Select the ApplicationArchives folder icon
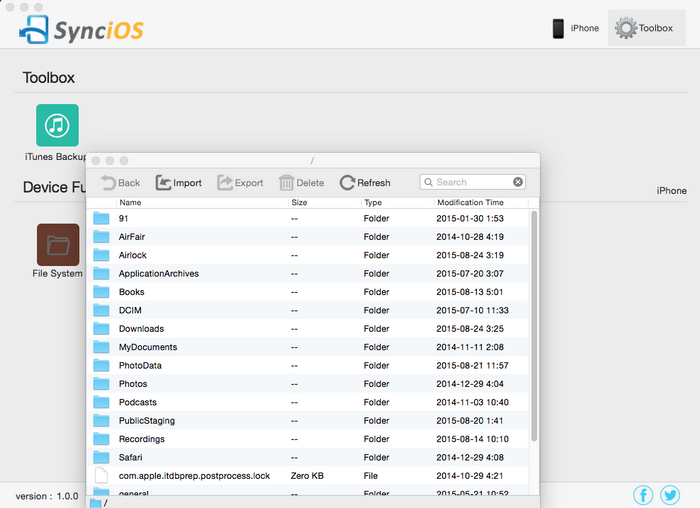Image resolution: width=700 pixels, height=508 pixels. click(101, 273)
